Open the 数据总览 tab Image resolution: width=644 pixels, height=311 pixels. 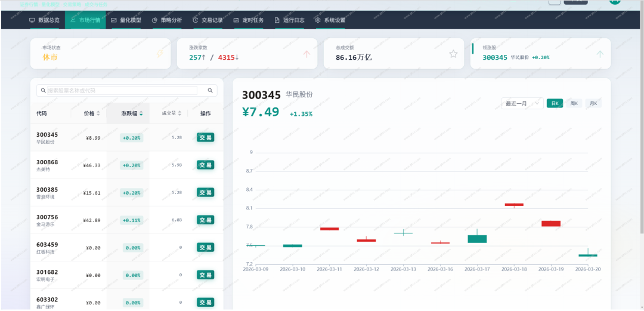point(44,20)
